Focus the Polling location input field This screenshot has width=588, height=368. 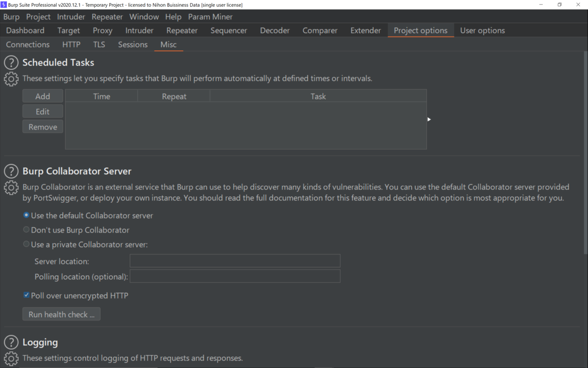pyautogui.click(x=235, y=276)
